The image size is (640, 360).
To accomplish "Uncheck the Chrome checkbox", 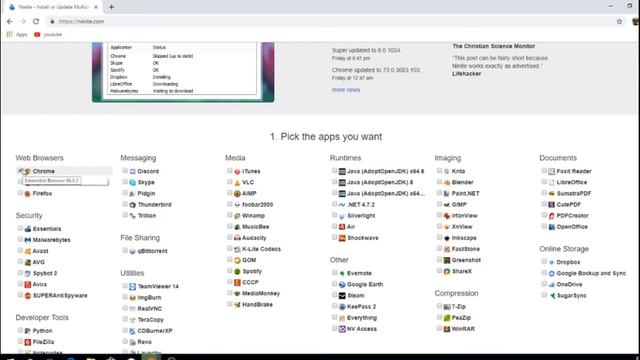I will tap(20, 171).
